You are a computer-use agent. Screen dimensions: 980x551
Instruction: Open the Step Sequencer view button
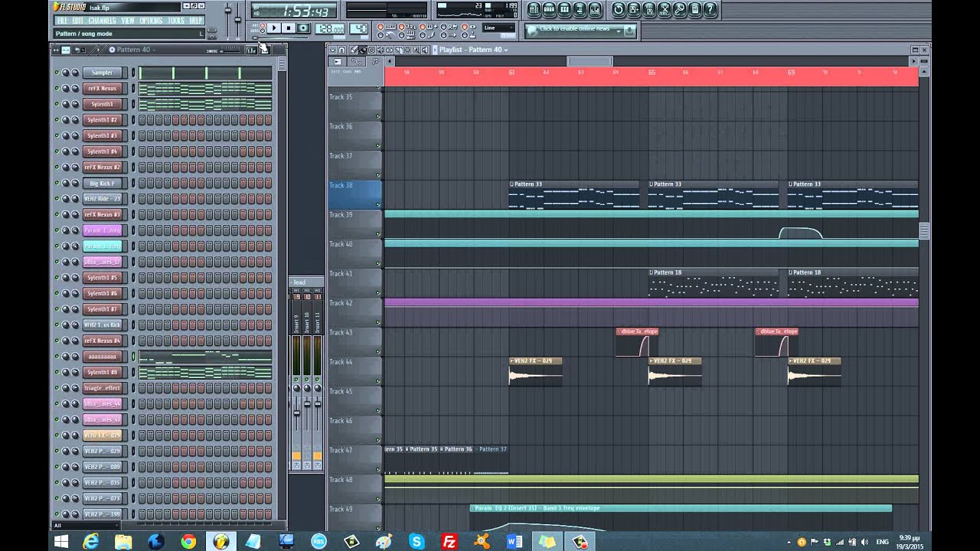pyautogui.click(x=549, y=10)
